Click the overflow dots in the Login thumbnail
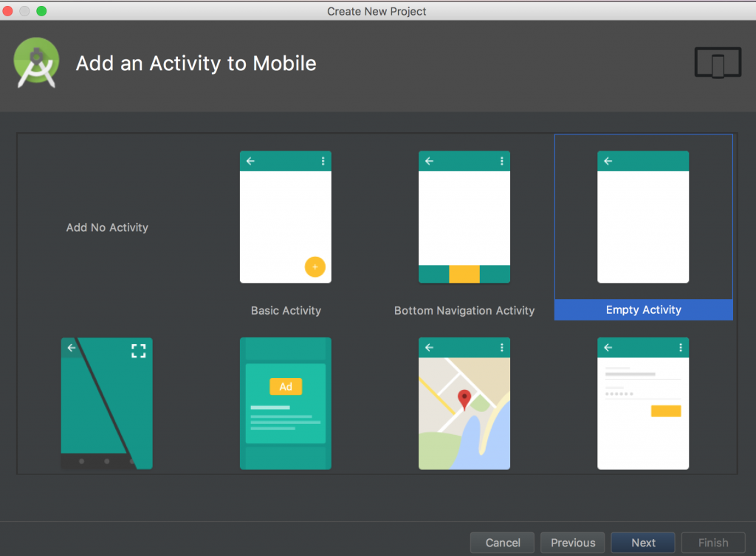This screenshot has height=556, width=756. pos(681,347)
